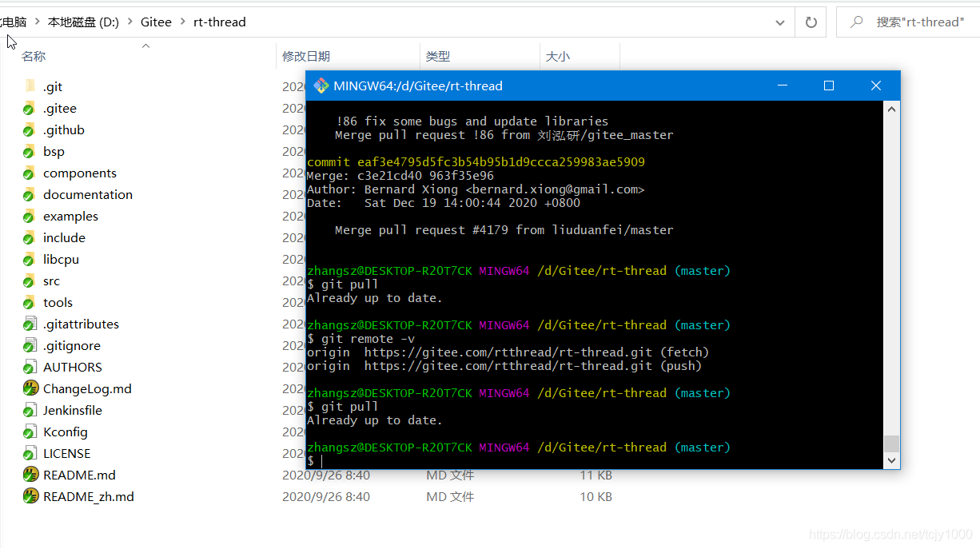Image resolution: width=980 pixels, height=549 pixels.
Task: Click the "Date: Sat Dec 19 14:00:44 2020" line
Action: click(x=444, y=203)
